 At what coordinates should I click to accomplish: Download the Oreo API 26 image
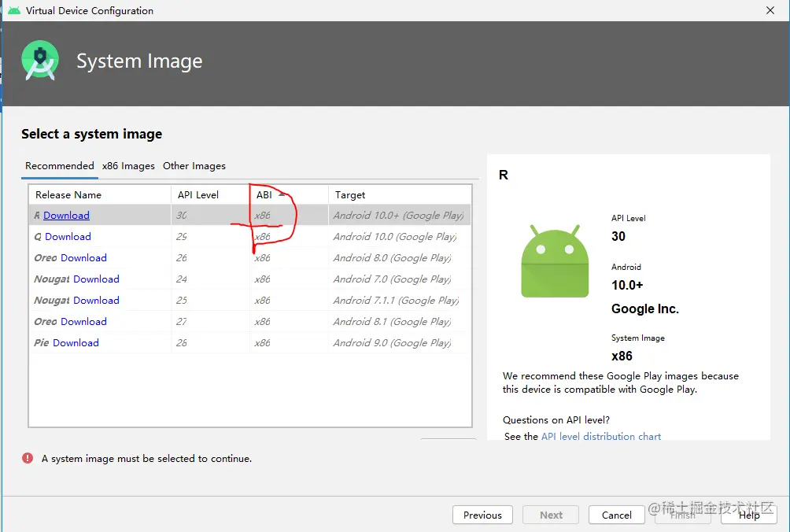(83, 257)
